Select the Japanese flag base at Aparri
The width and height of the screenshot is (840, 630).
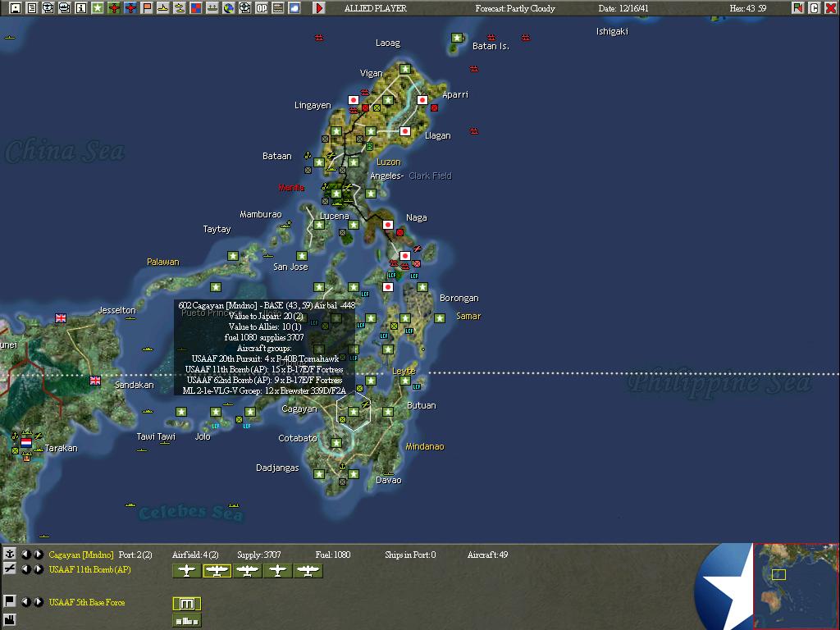pos(422,99)
